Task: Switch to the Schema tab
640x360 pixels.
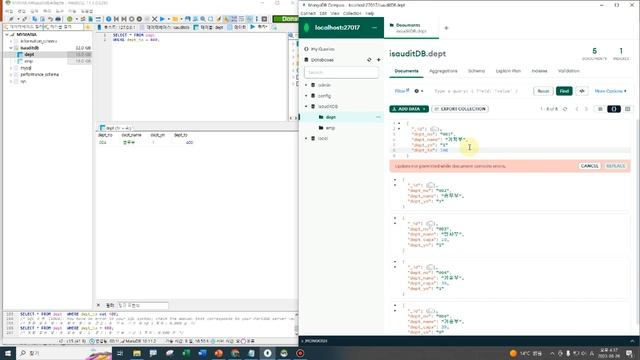Action: 476,71
